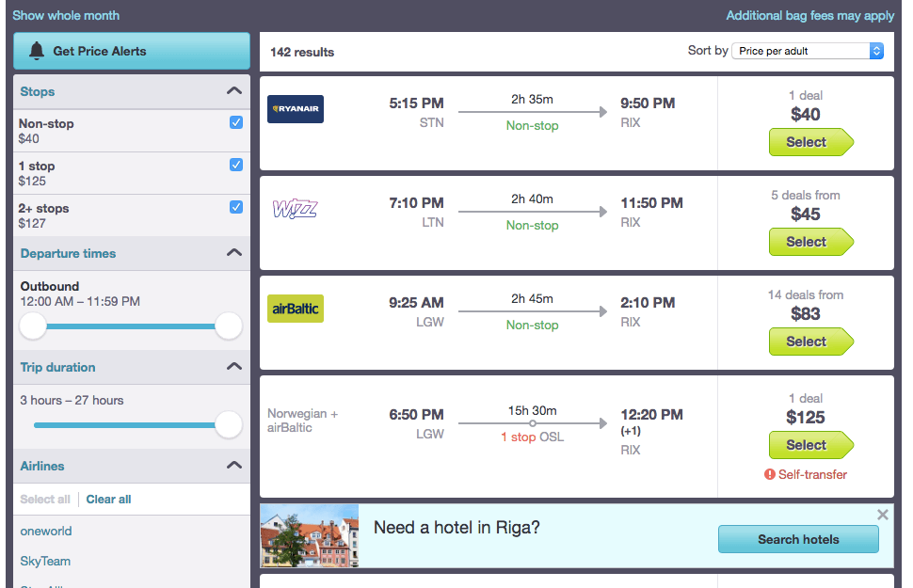Open Additional bag fees may apply link
The width and height of the screenshot is (913, 588).
click(810, 16)
